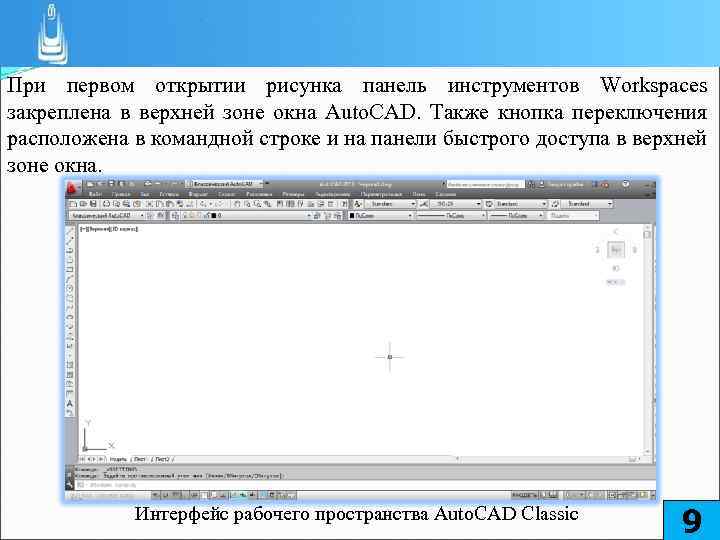720x540 pixels.
Task: Click the command line input field
Action: (363, 485)
